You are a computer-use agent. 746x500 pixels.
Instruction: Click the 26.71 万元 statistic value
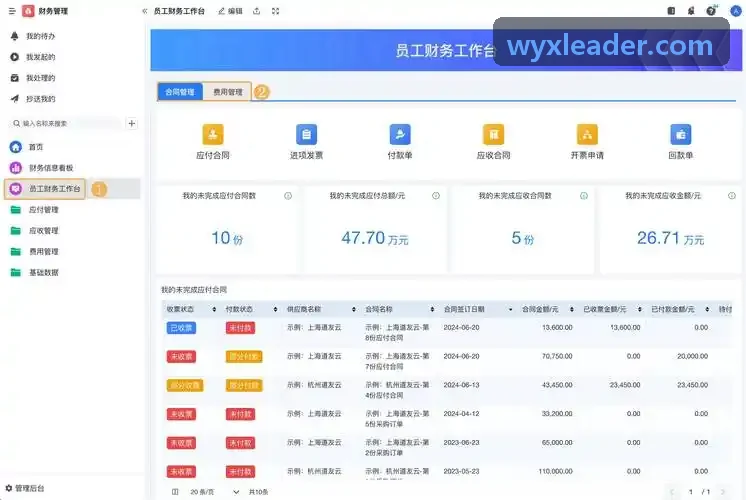pos(670,238)
